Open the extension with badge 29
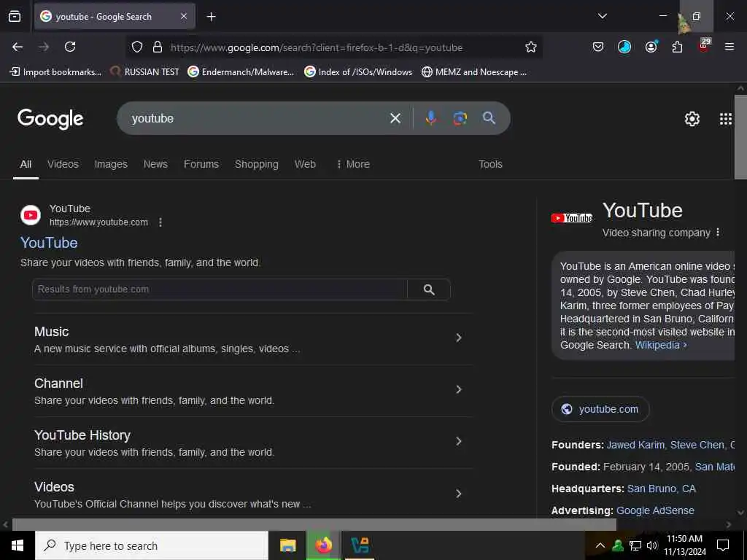 point(704,46)
